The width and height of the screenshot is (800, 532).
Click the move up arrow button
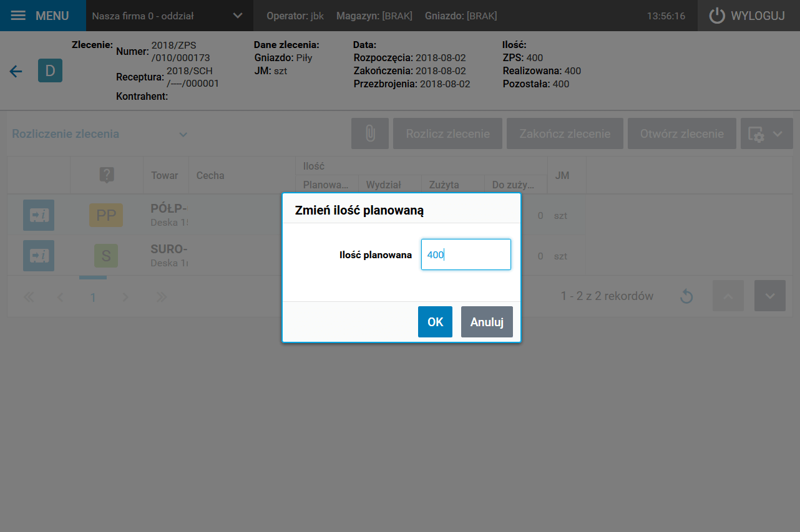[x=728, y=296]
